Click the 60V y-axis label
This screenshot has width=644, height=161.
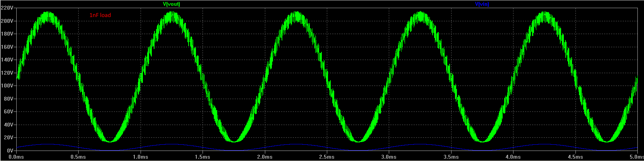[x=9, y=111]
